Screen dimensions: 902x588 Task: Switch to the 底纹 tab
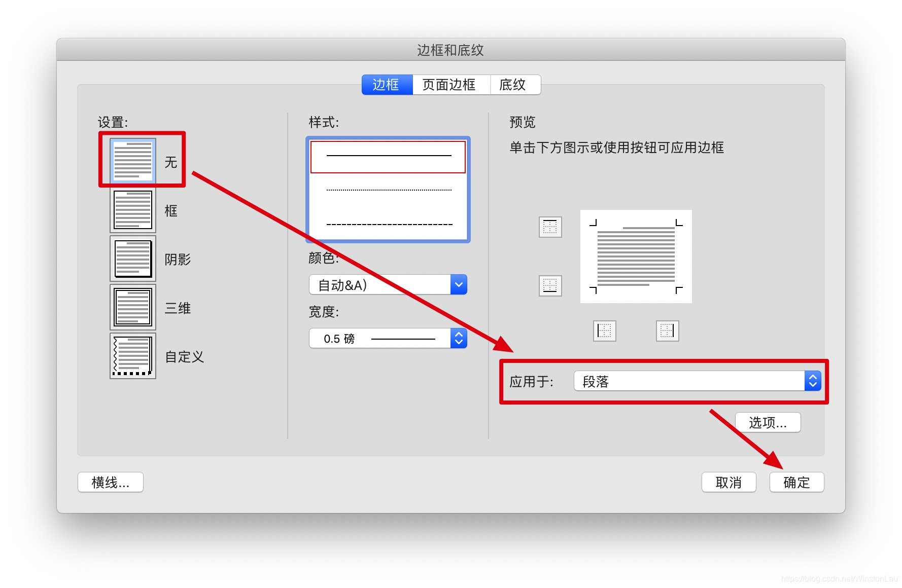pyautogui.click(x=515, y=85)
